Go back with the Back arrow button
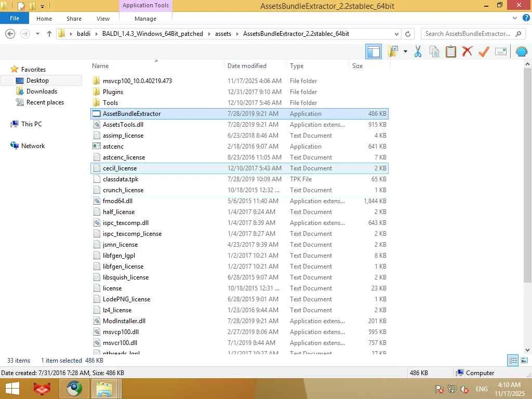 coord(10,34)
